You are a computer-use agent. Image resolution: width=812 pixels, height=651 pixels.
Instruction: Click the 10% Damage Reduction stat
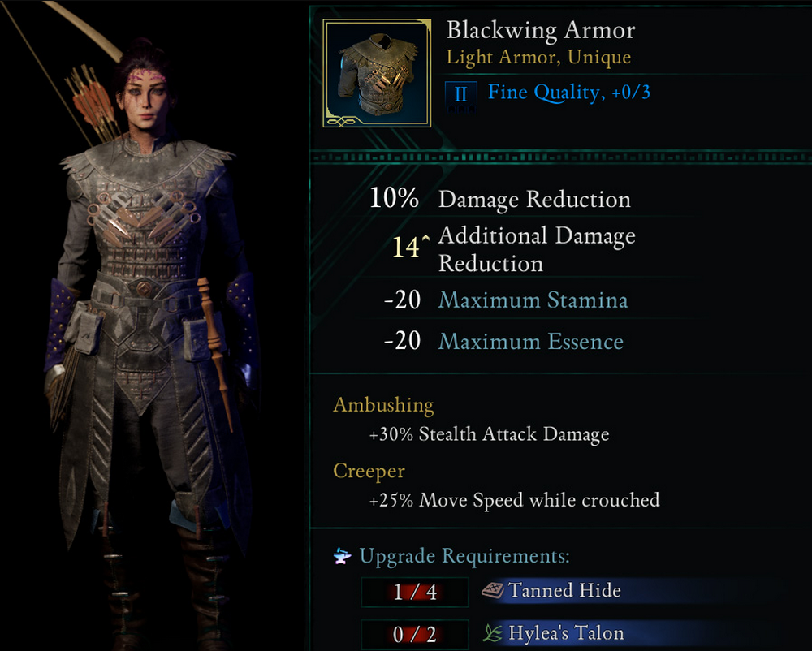click(499, 199)
